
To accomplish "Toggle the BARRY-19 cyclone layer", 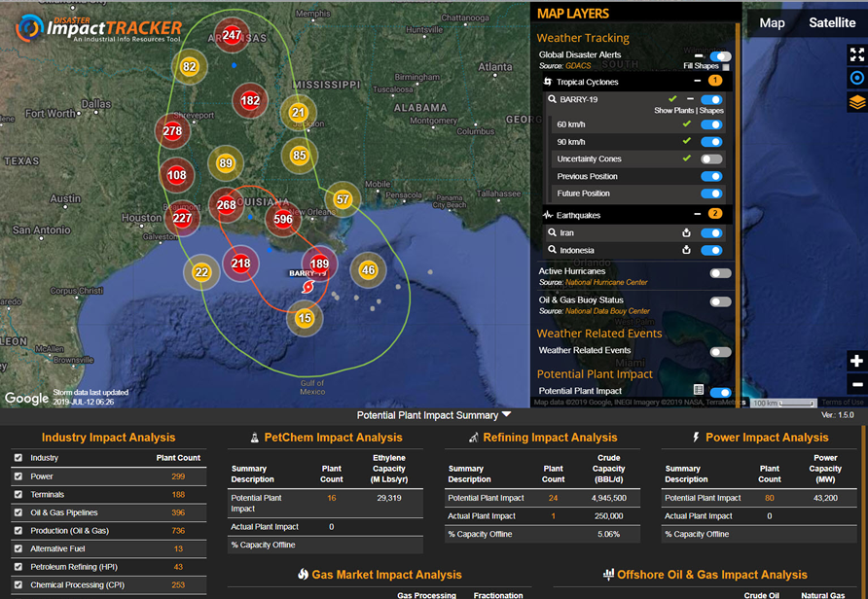I will pyautogui.click(x=711, y=99).
